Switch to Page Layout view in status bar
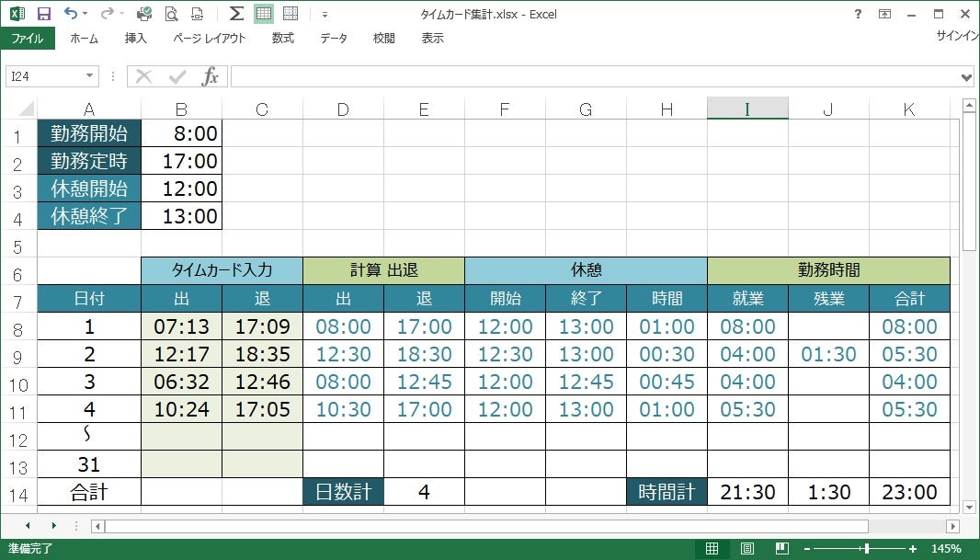This screenshot has width=980, height=560. 746,549
